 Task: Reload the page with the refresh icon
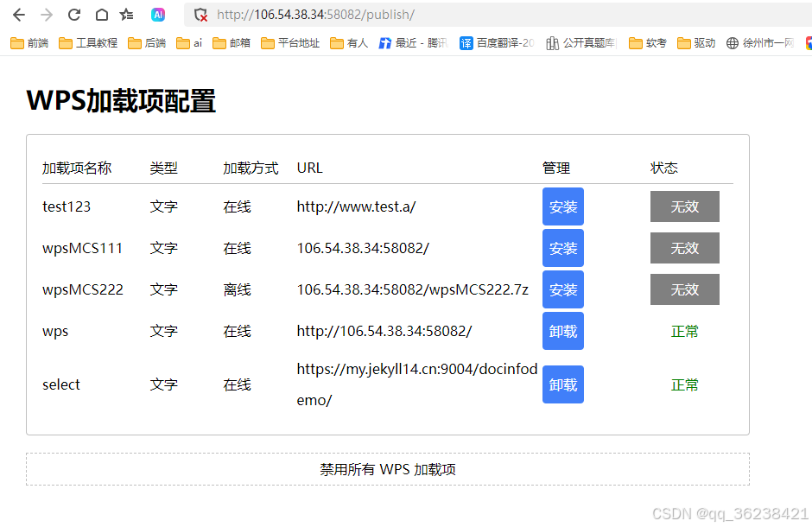pos(74,15)
